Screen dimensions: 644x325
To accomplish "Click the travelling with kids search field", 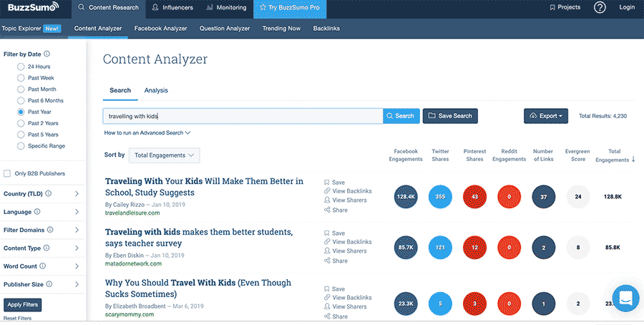I will tap(243, 116).
